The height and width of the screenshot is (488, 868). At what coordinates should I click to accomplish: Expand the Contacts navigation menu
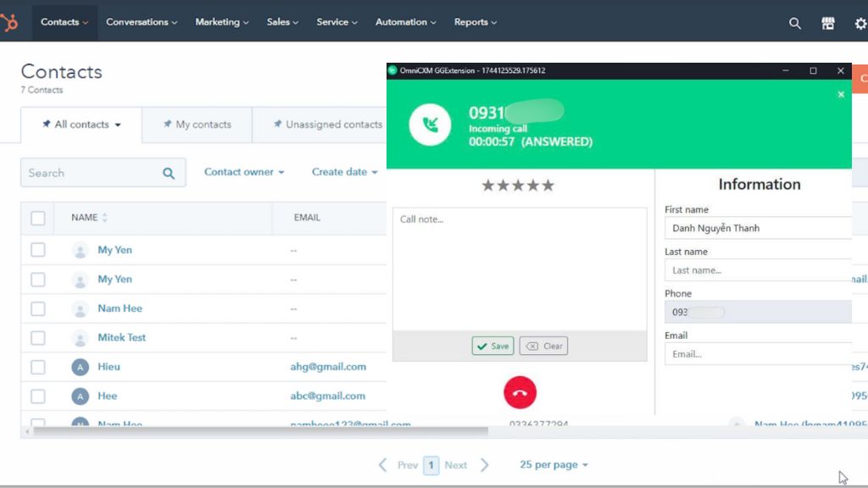tap(64, 22)
